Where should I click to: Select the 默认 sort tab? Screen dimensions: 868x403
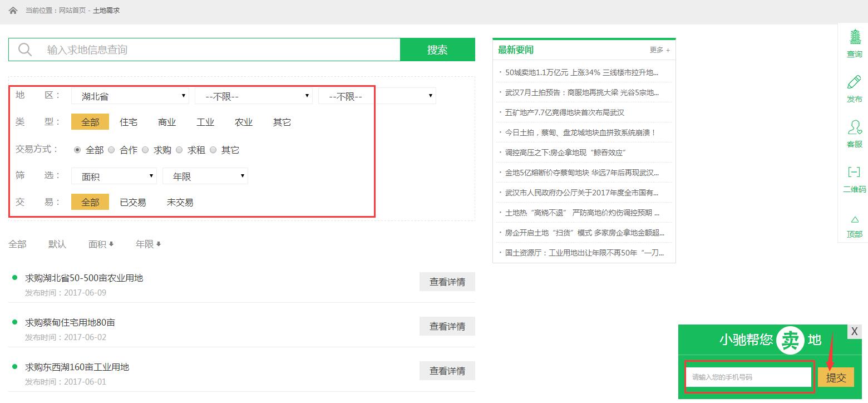[57, 244]
